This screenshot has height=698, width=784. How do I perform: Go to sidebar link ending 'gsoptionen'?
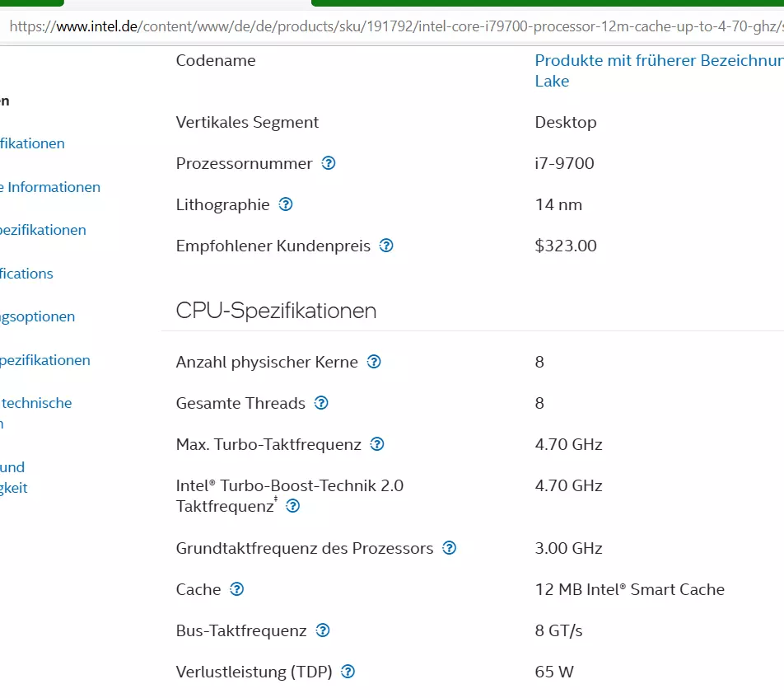point(38,316)
